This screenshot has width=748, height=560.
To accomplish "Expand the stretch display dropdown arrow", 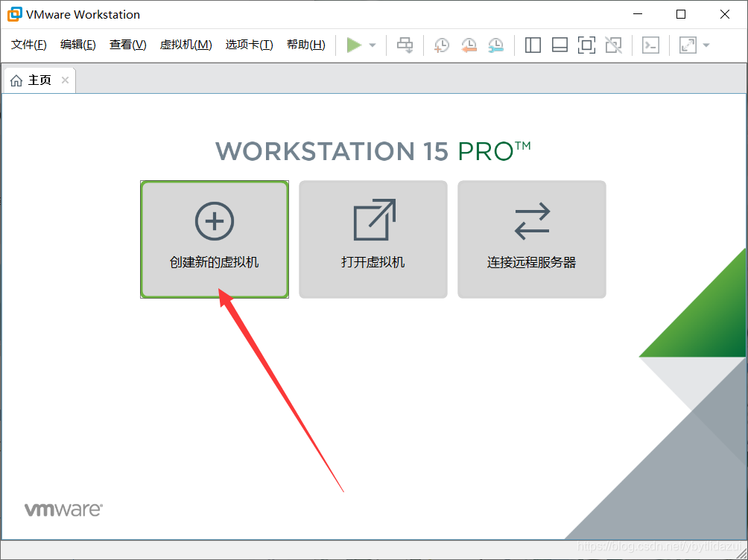I will click(x=706, y=45).
